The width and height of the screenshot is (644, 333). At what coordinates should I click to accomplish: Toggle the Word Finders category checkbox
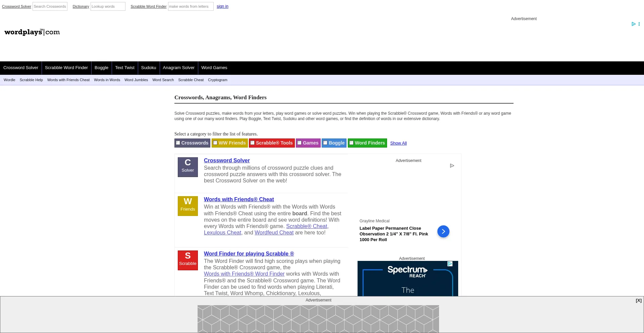pyautogui.click(x=352, y=143)
